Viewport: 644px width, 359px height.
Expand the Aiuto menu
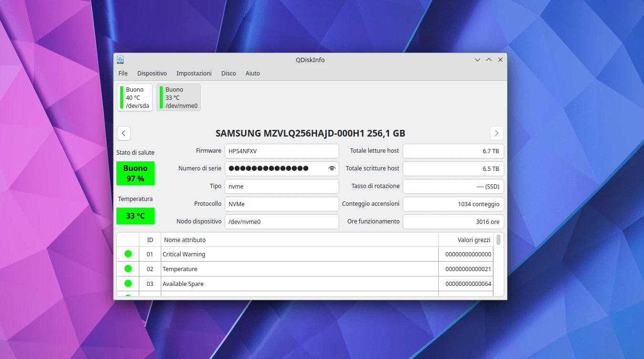tap(252, 74)
